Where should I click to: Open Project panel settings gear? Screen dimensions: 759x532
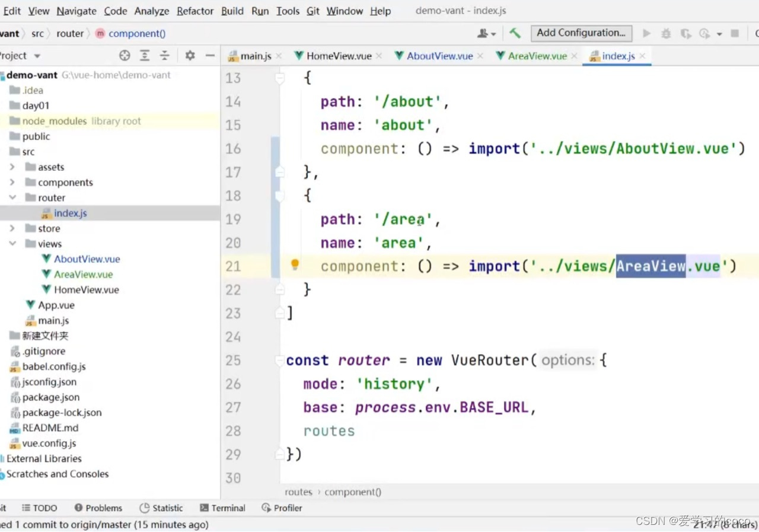click(190, 56)
